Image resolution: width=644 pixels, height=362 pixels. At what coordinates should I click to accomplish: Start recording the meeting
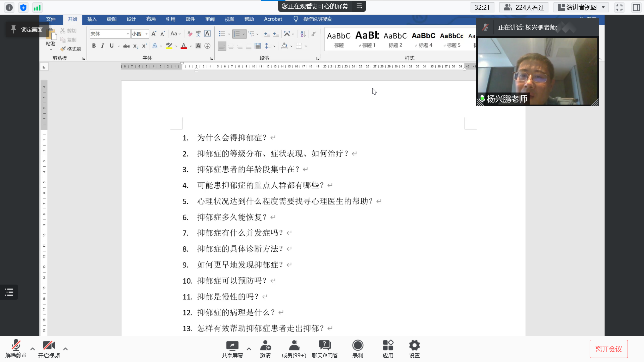tap(358, 346)
